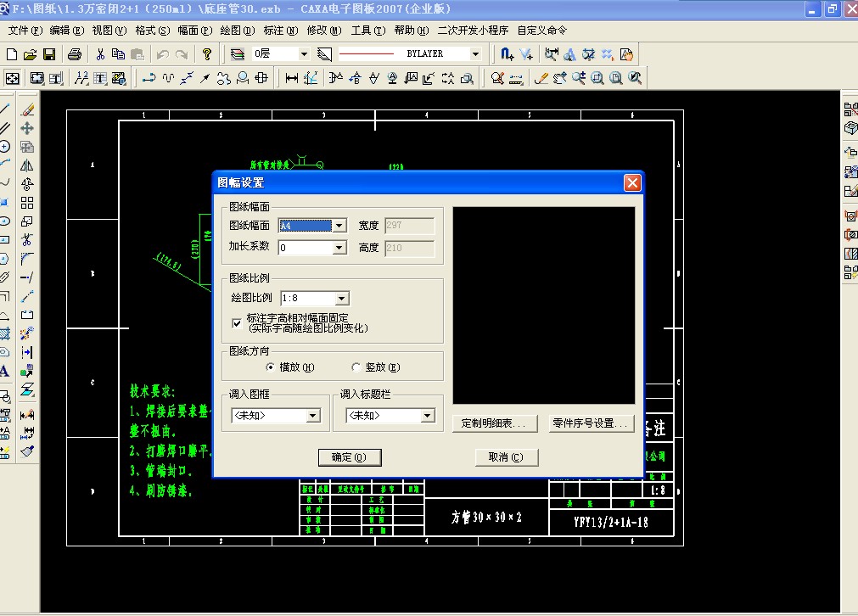Close the 图幅设置 dialog
The height and width of the screenshot is (616, 858).
pyautogui.click(x=632, y=182)
